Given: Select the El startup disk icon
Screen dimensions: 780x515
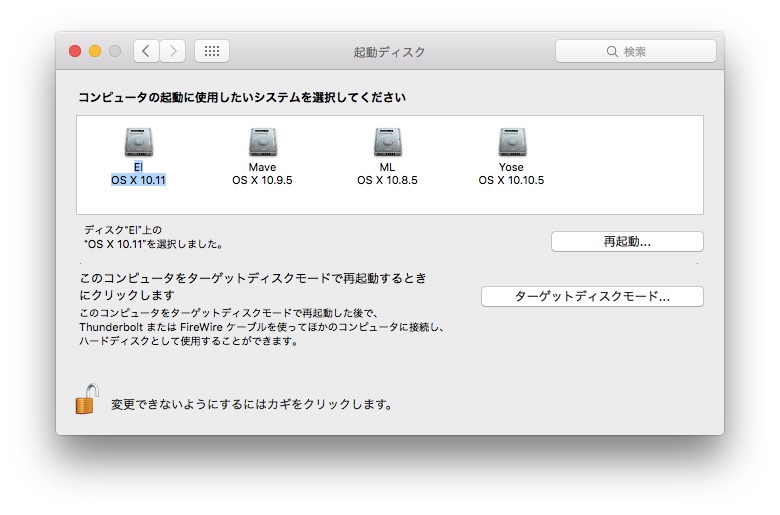Looking at the screenshot, I should 138,142.
